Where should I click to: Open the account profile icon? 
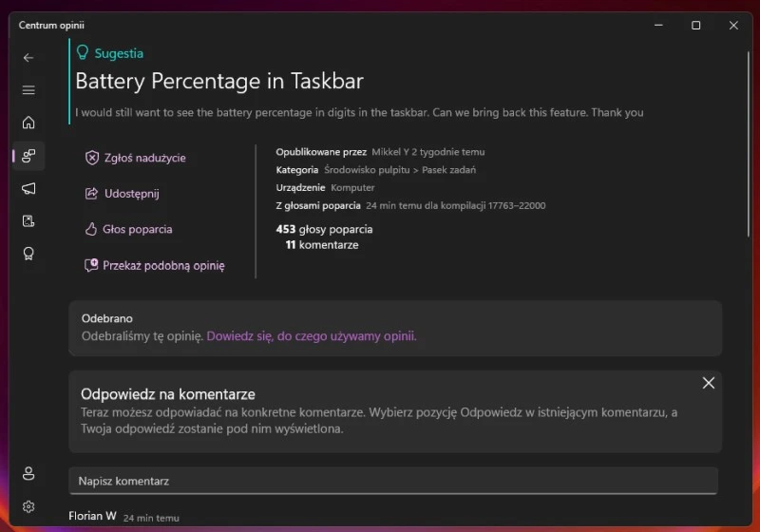(28, 474)
